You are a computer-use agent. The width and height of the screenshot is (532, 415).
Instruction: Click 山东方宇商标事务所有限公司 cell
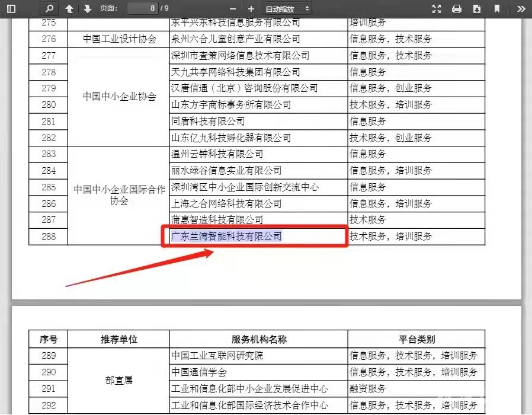[x=258, y=105]
